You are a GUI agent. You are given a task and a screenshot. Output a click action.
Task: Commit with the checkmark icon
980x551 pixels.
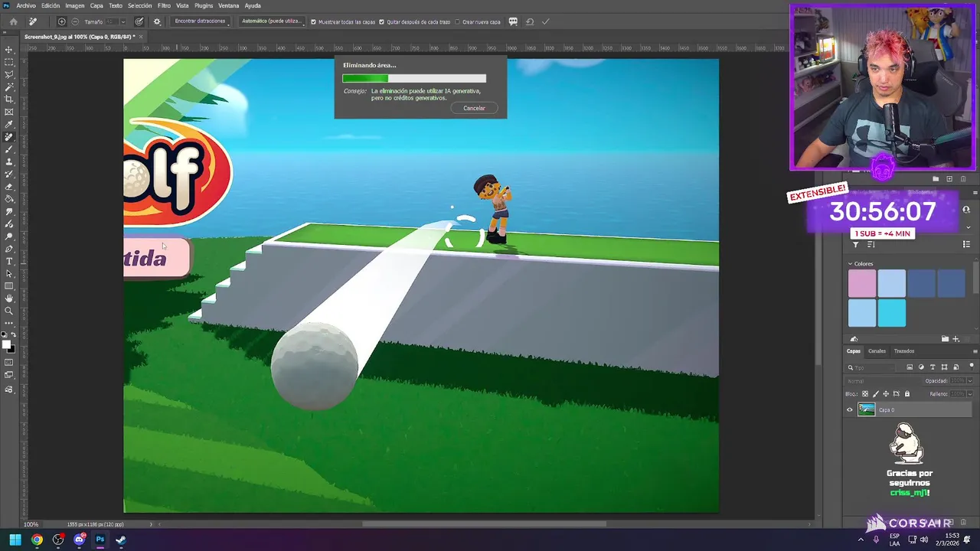[x=545, y=21]
